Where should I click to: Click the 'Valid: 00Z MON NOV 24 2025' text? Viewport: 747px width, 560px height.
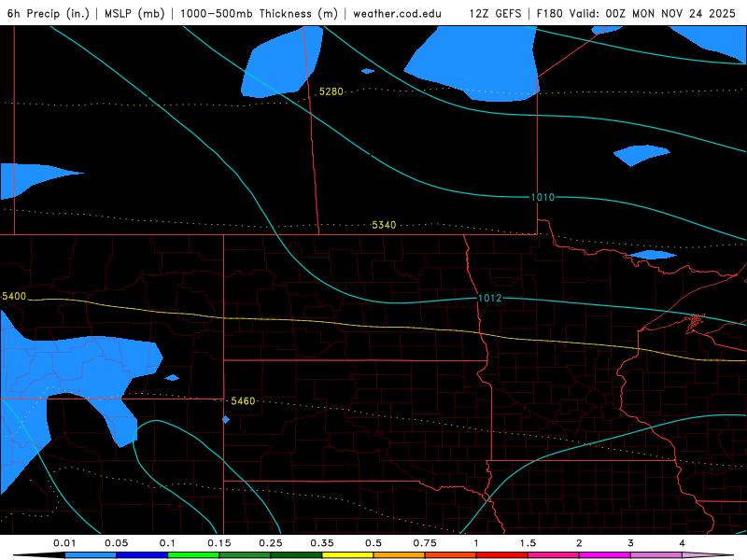[x=653, y=13]
